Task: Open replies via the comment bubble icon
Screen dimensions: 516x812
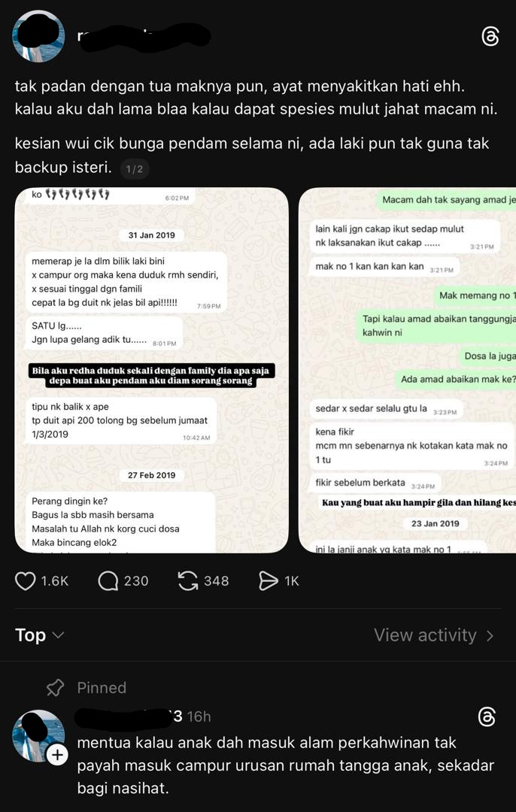Action: pos(108,581)
